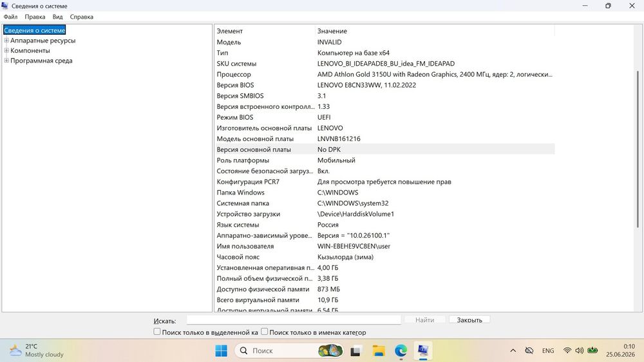Select the Конфигурация PCR7 row

click(385, 182)
